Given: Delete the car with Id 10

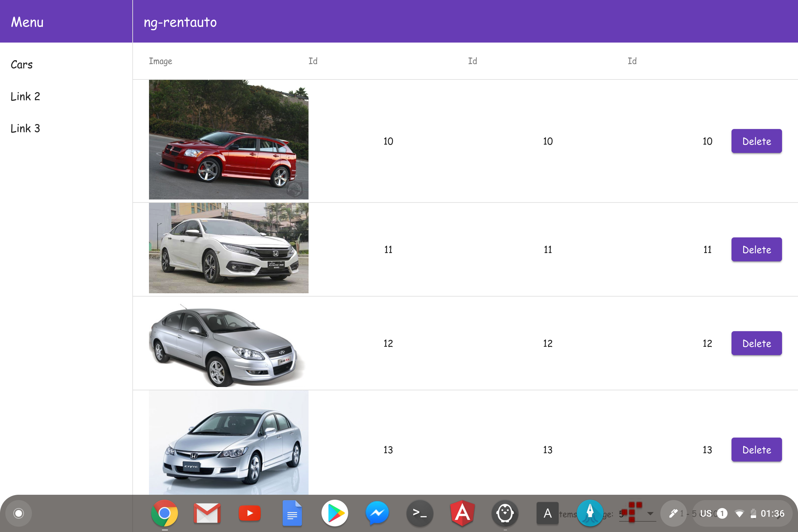Looking at the screenshot, I should coord(756,141).
